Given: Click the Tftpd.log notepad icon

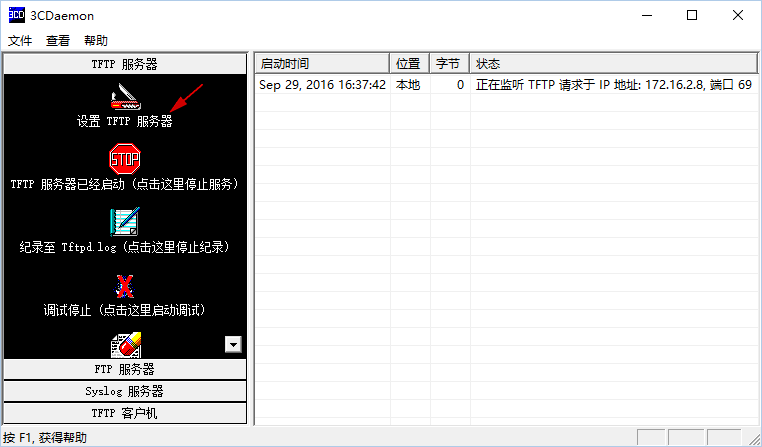Looking at the screenshot, I should click(x=125, y=222).
